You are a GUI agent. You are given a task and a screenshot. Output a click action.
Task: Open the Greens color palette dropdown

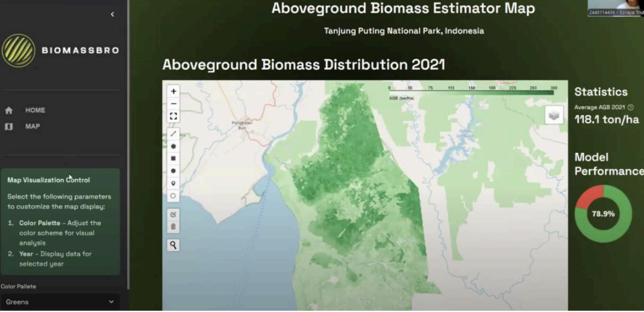[x=60, y=302]
